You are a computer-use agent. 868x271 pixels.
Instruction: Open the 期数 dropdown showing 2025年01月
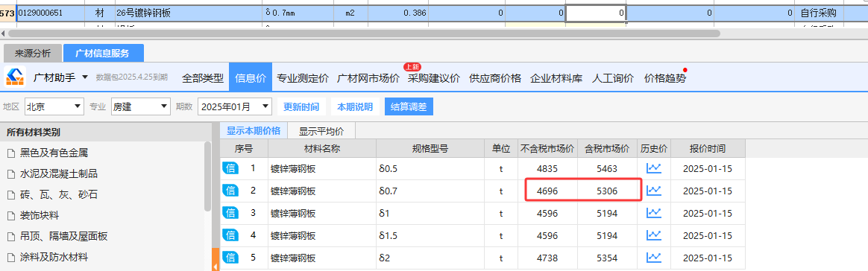coord(235,106)
